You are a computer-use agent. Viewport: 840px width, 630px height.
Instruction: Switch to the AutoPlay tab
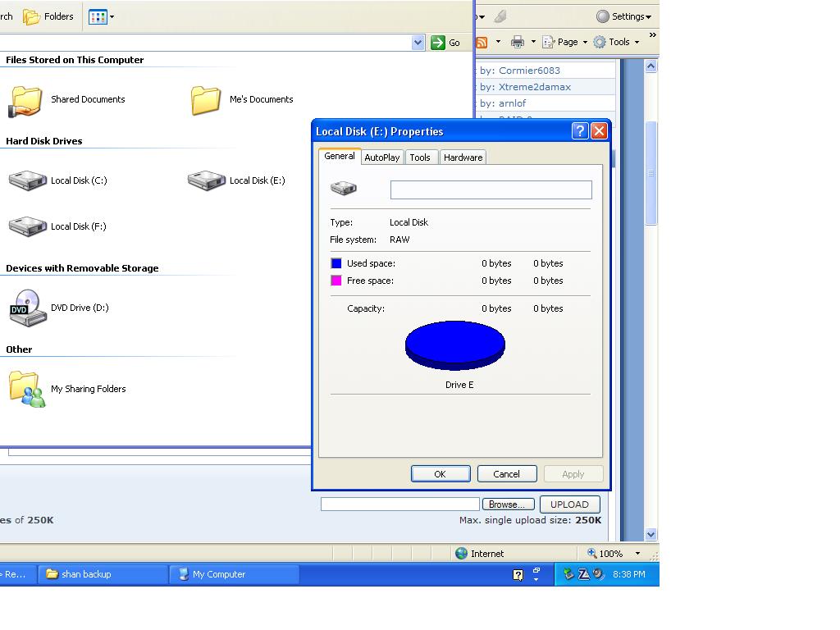click(x=382, y=157)
